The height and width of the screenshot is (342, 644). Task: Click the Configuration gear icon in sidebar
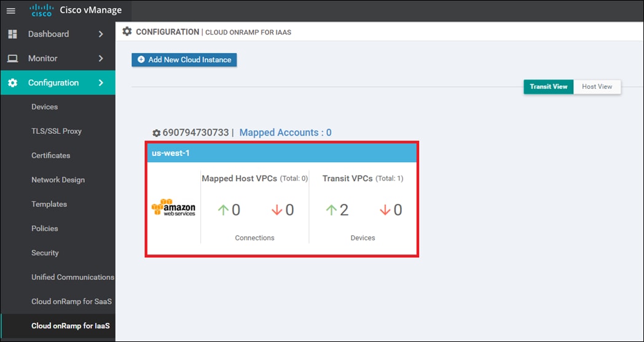point(13,82)
